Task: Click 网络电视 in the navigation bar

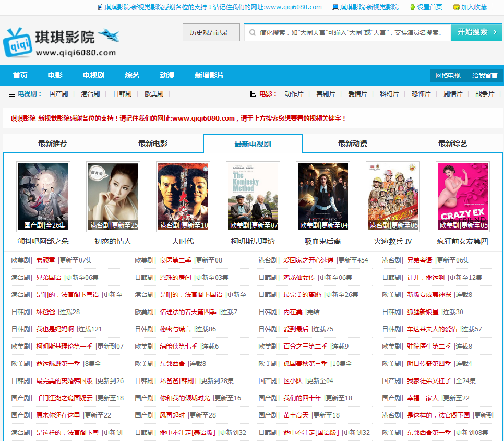Action: coord(448,76)
